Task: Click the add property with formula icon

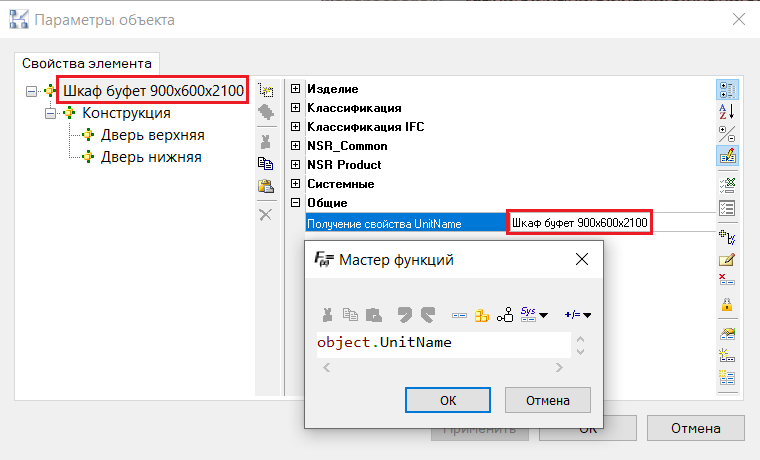Action: pos(727,238)
